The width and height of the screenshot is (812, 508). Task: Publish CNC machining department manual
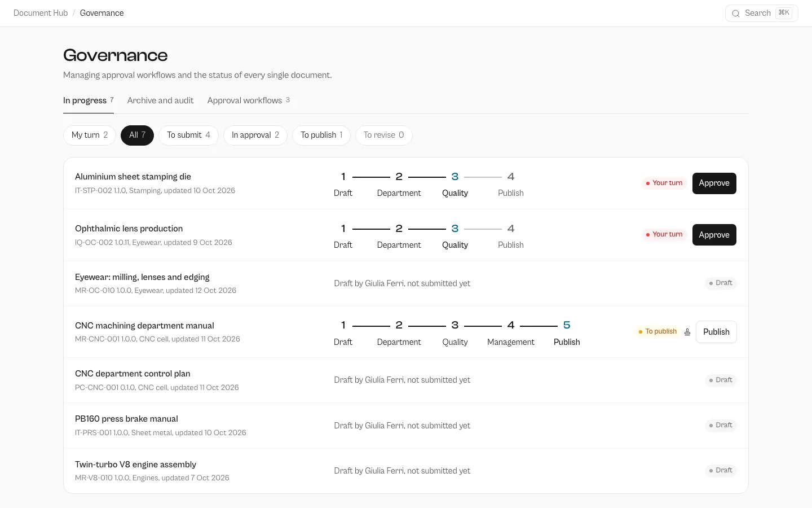(x=716, y=332)
